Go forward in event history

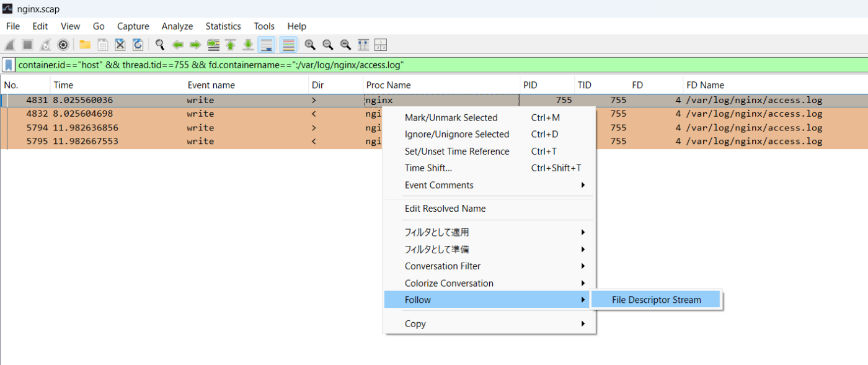(195, 45)
